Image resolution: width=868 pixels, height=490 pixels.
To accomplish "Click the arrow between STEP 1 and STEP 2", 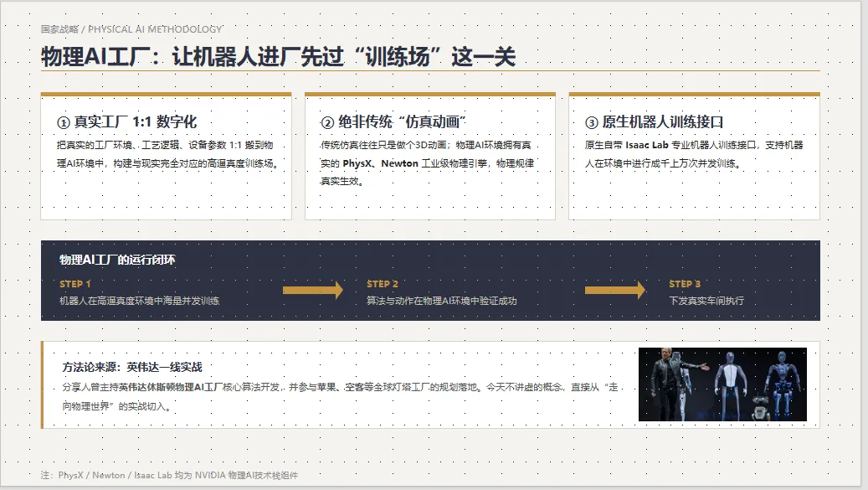I will [x=313, y=290].
